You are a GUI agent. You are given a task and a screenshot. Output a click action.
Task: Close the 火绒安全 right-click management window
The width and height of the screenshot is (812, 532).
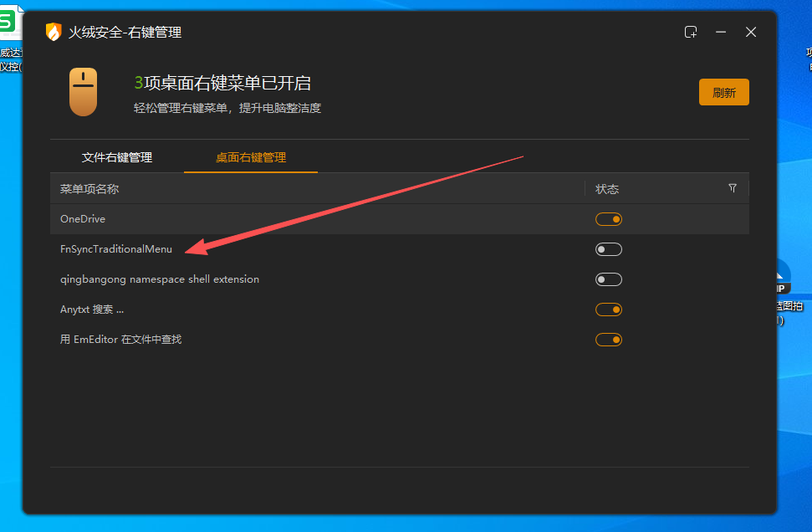[x=750, y=32]
